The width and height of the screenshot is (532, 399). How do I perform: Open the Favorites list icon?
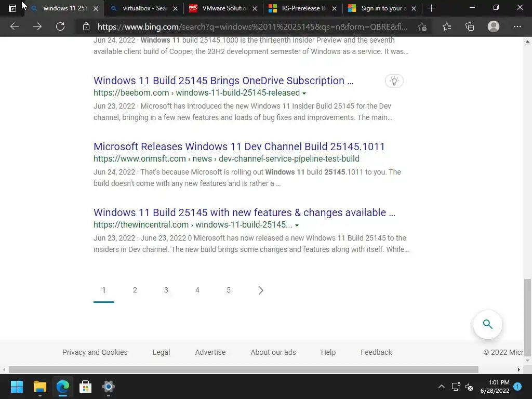point(447,26)
